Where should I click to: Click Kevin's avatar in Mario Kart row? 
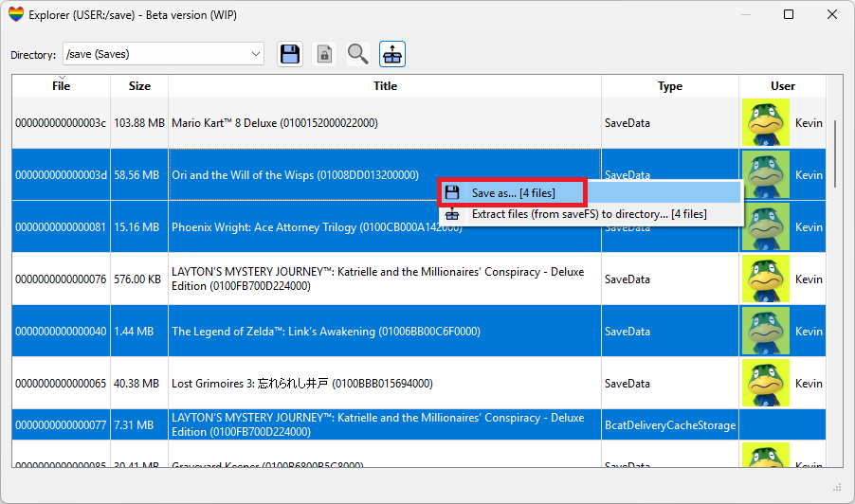pos(766,122)
